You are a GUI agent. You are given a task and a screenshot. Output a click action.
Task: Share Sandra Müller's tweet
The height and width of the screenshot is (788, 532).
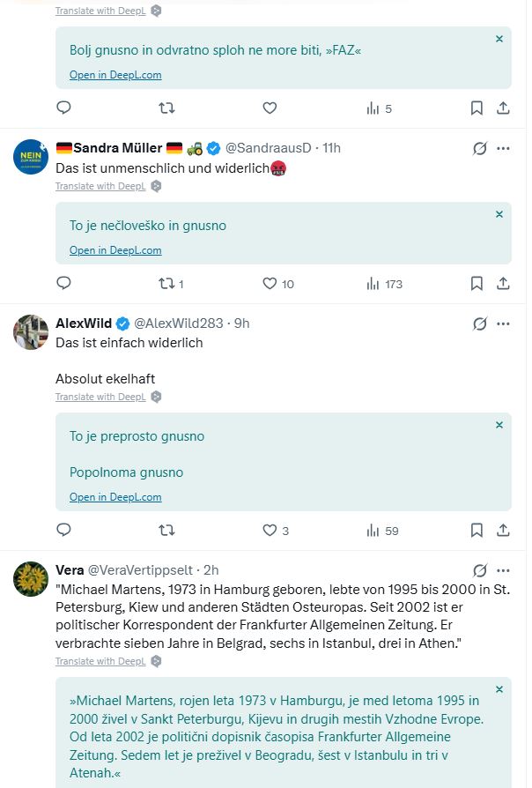point(503,284)
